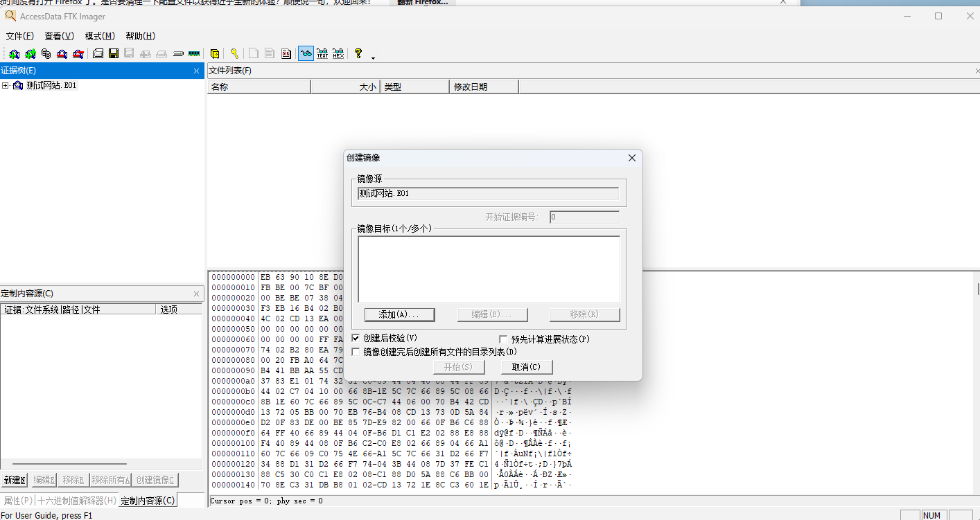The width and height of the screenshot is (980, 520).
Task: Open the 模式(M) menu
Action: (100, 36)
